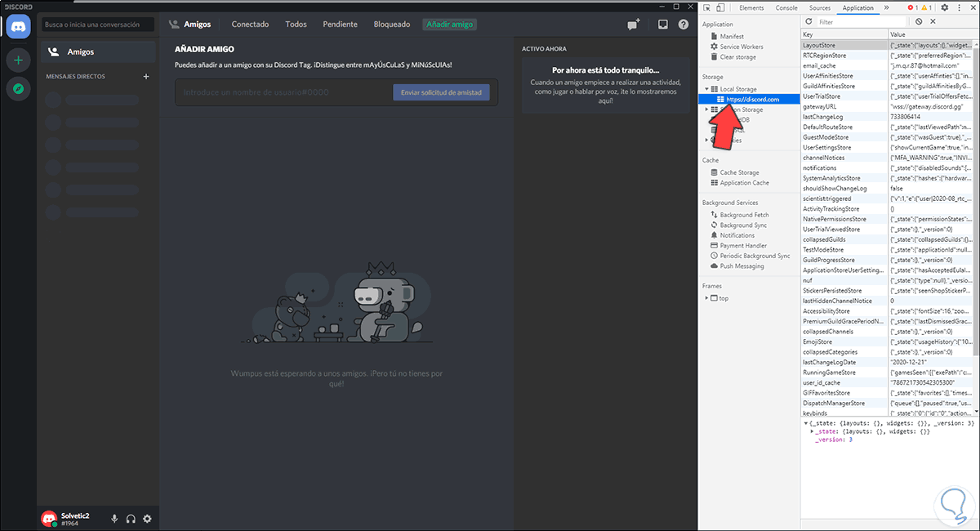Deafen with the headphones icon
Screen dimensions: 980x531
click(131, 519)
